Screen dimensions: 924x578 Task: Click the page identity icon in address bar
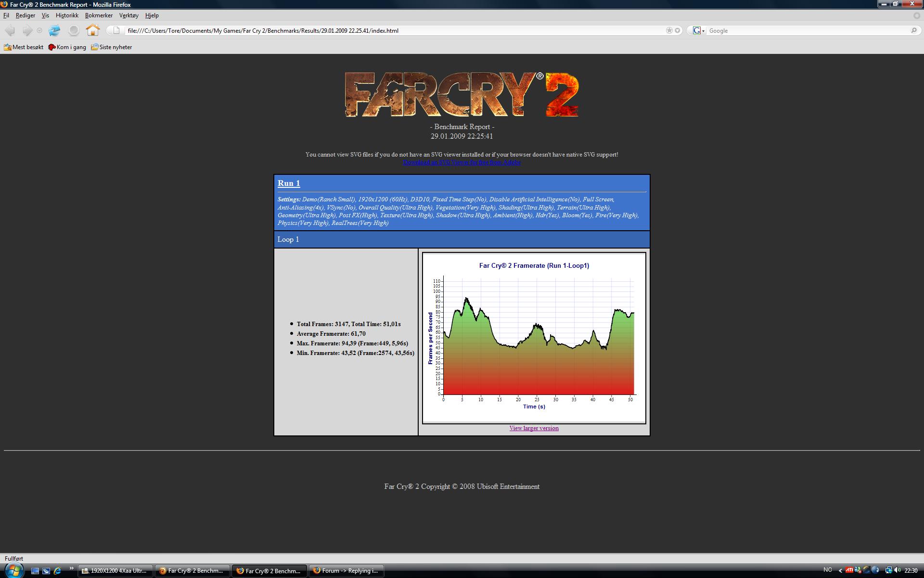tap(116, 30)
